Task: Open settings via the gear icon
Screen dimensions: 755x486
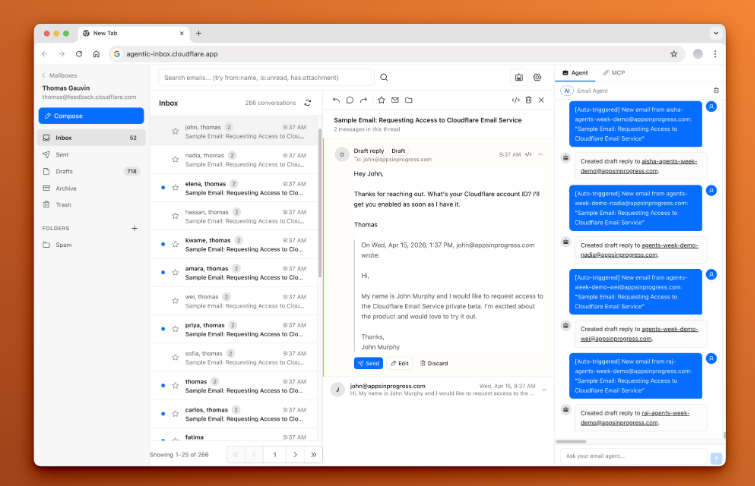Action: 537,77
